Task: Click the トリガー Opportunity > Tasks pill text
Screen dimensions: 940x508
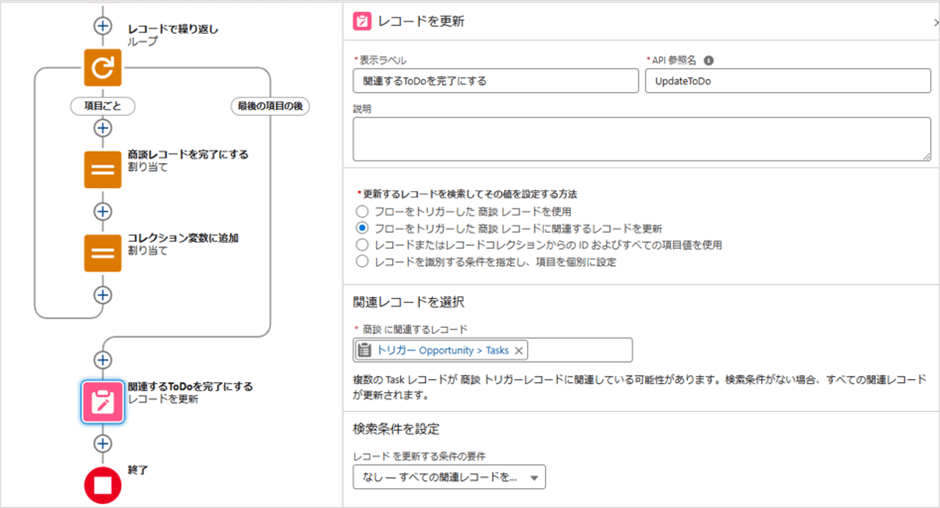Action: (x=442, y=350)
